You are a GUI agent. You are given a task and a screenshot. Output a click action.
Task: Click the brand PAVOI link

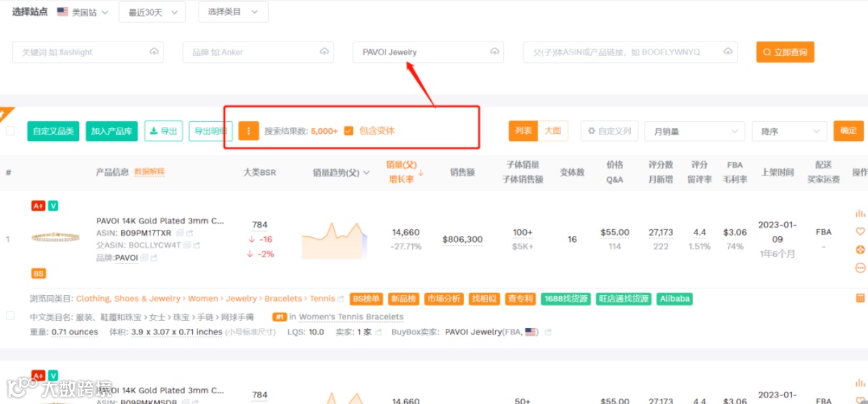click(x=126, y=258)
